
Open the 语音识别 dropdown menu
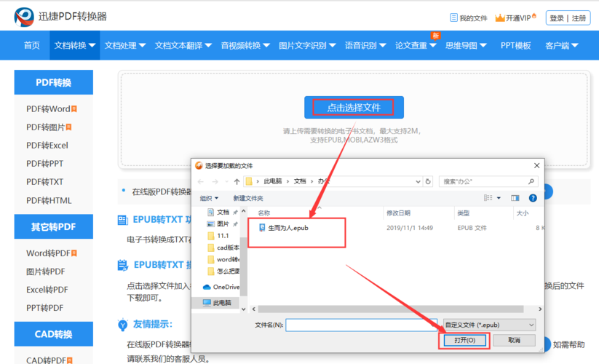(365, 45)
